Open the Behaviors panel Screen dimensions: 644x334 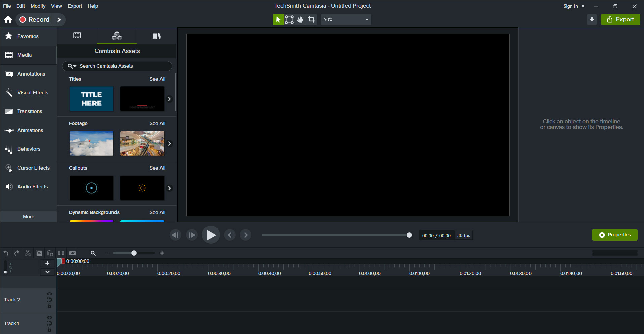tap(28, 149)
